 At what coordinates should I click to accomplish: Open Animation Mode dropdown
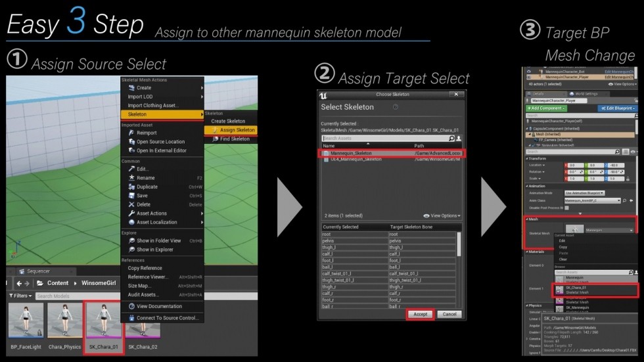[585, 193]
